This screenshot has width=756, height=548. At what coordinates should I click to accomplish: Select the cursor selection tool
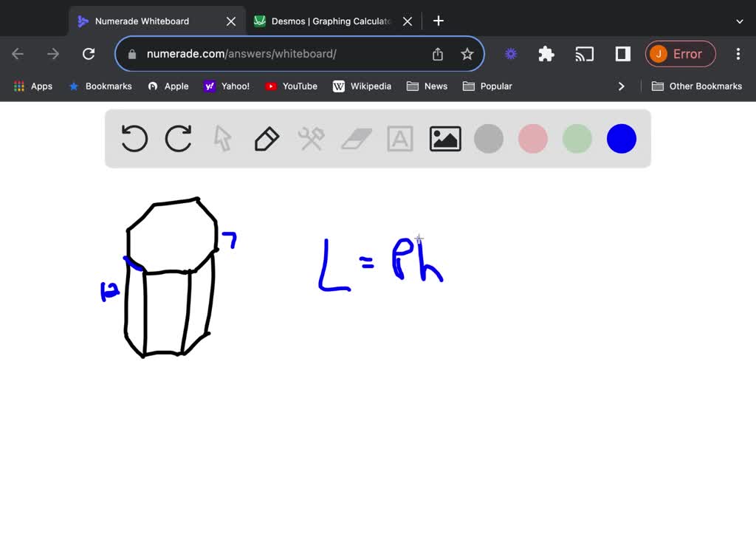coord(222,138)
